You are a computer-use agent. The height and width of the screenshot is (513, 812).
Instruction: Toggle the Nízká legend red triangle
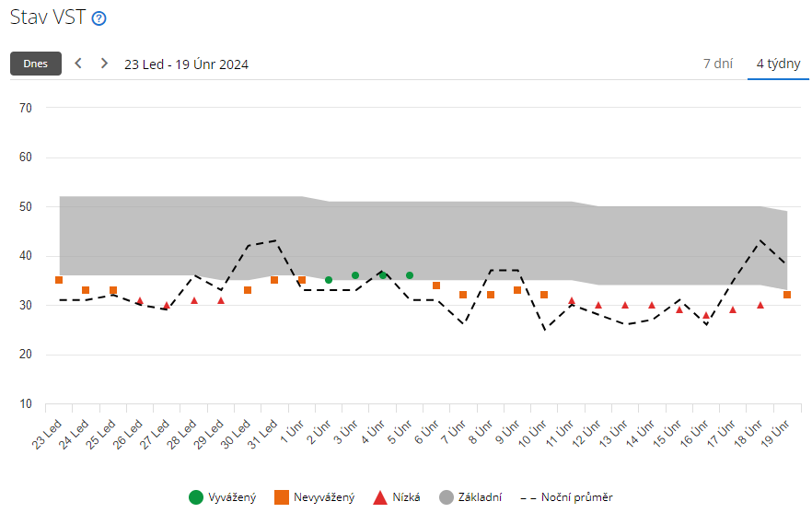point(378,497)
